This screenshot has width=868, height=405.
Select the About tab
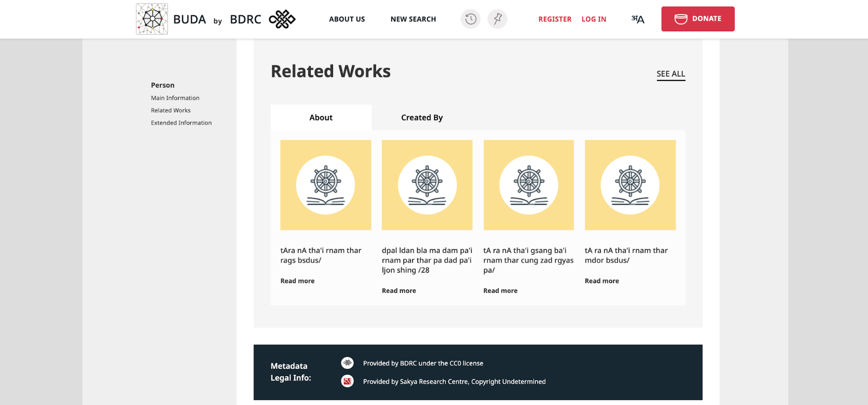321,118
